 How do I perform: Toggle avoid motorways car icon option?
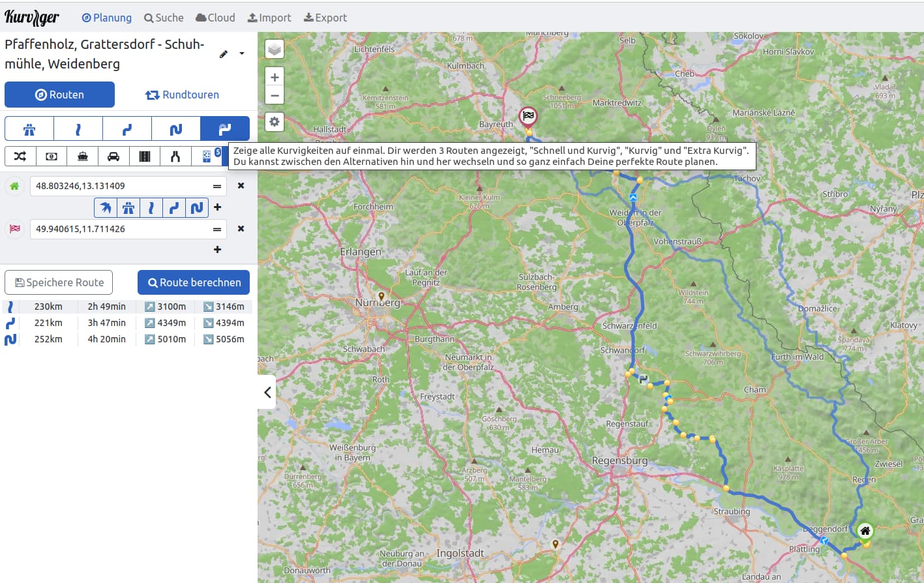point(113,157)
